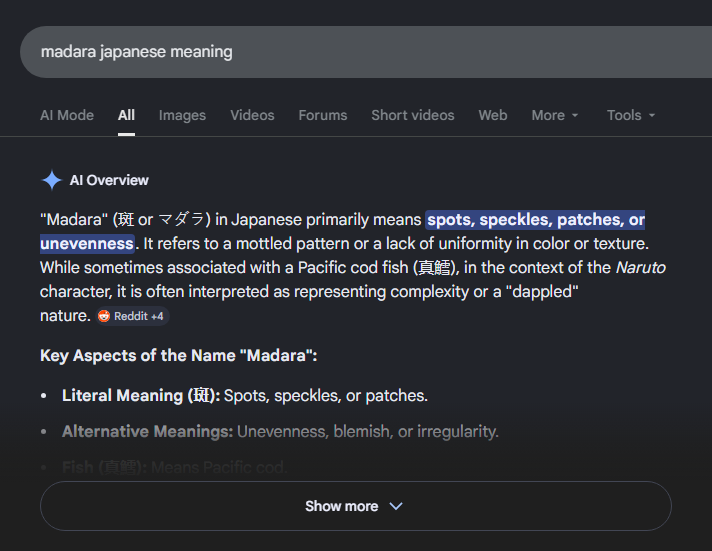Screen dimensions: 712x551
Task: Click the 'Key Aspects of the Name "Madara":' heading
Action: (178, 356)
